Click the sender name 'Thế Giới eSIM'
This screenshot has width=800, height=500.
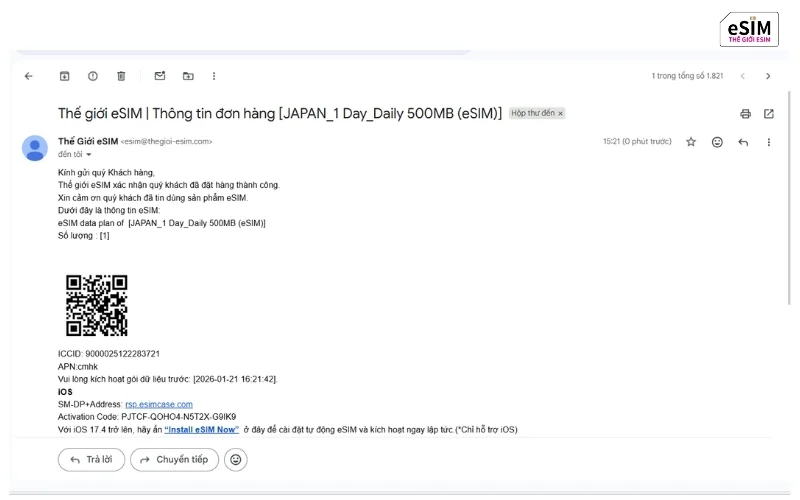[x=88, y=141]
